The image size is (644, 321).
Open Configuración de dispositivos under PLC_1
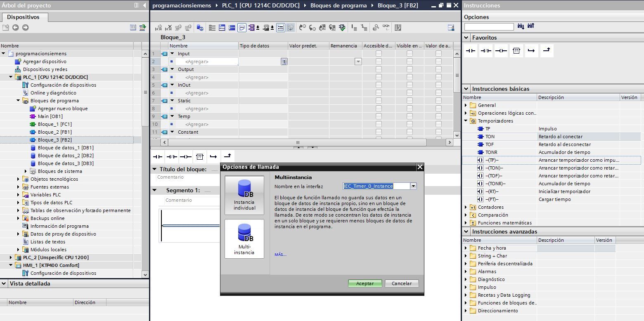coord(63,85)
